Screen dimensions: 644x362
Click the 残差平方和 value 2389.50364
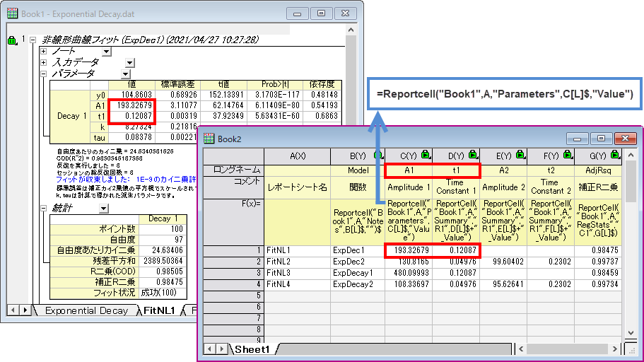[x=163, y=261]
